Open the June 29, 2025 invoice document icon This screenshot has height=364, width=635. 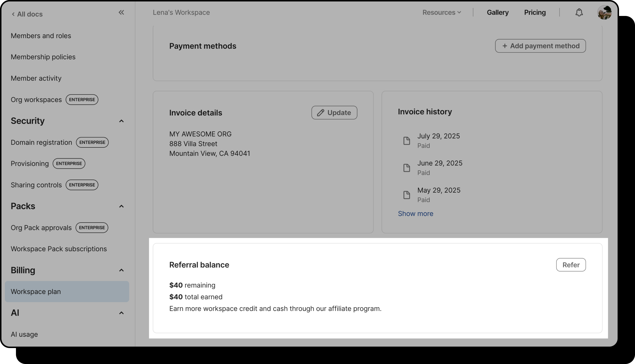coord(407,168)
